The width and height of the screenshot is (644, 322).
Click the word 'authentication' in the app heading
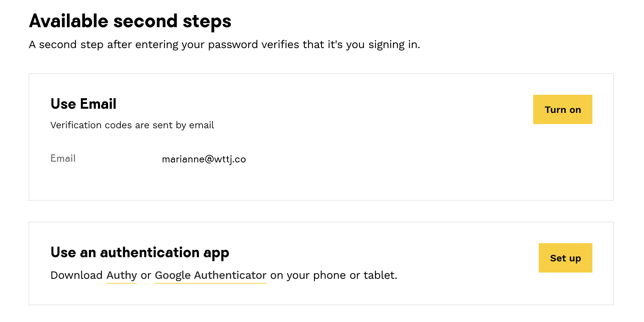(x=149, y=252)
